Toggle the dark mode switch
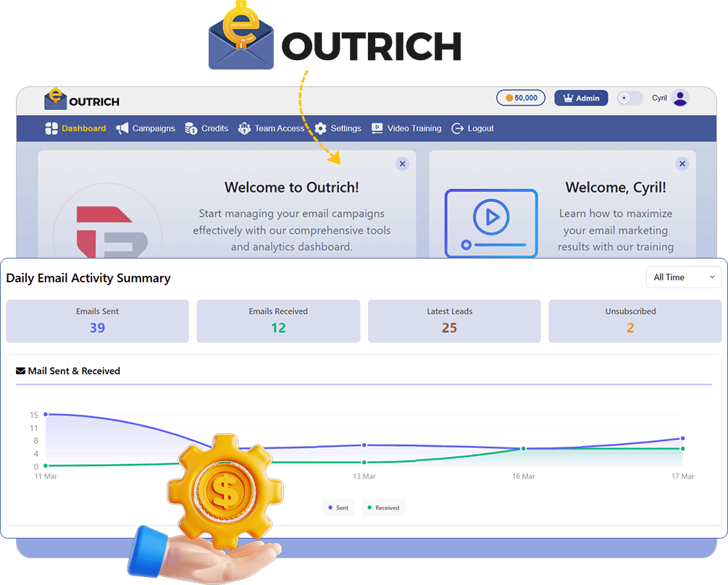 click(x=629, y=98)
